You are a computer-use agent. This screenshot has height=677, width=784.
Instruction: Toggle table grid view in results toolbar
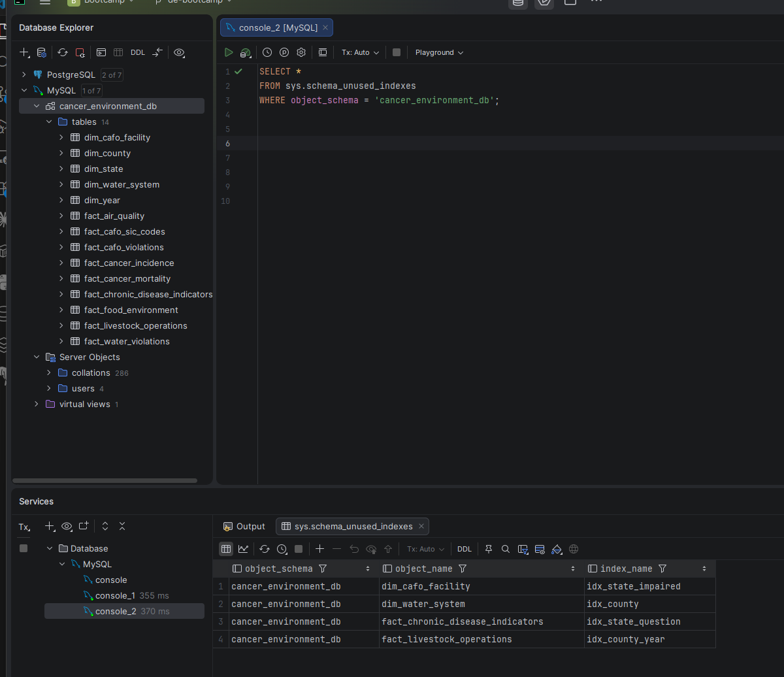(226, 549)
